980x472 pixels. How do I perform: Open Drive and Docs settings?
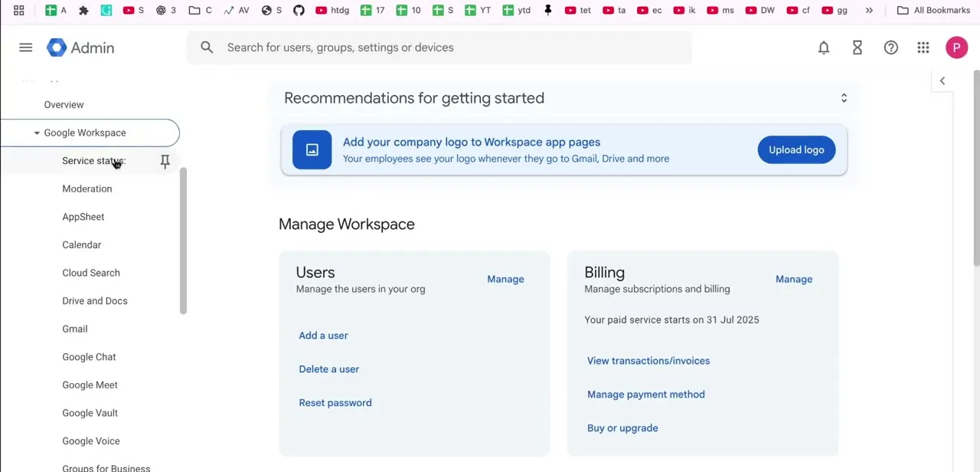pos(94,301)
